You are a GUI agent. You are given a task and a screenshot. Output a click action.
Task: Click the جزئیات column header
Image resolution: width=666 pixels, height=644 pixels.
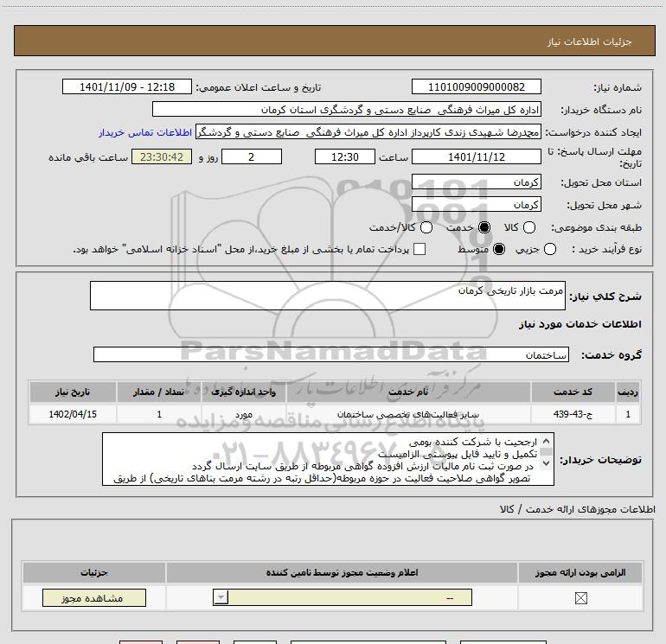click(94, 572)
